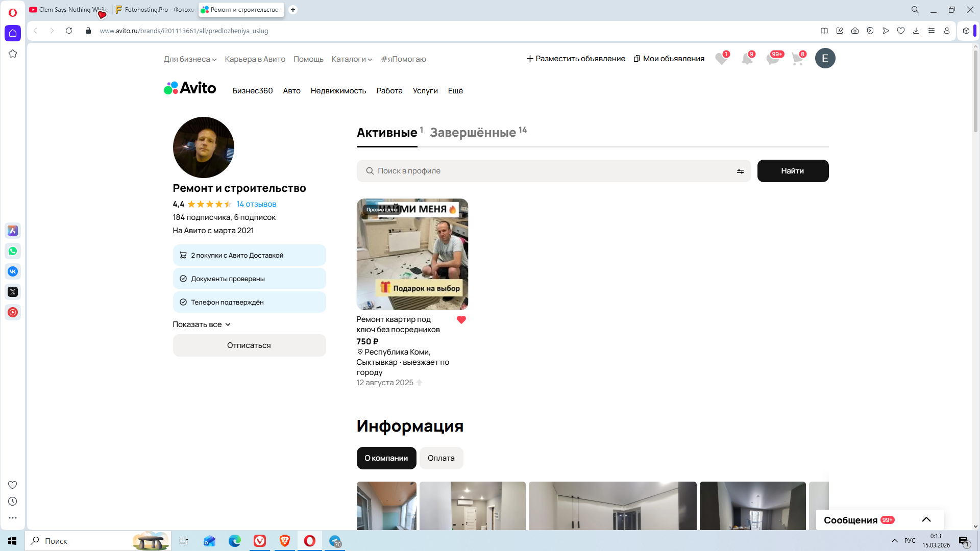Open favorites heart icon in Avito header
980x551 pixels.
click(721, 59)
